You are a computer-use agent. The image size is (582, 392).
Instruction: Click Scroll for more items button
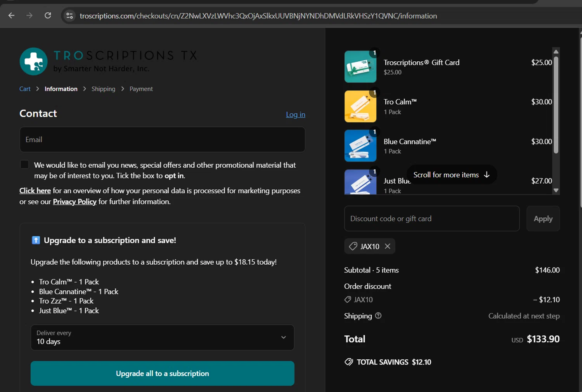[452, 175]
